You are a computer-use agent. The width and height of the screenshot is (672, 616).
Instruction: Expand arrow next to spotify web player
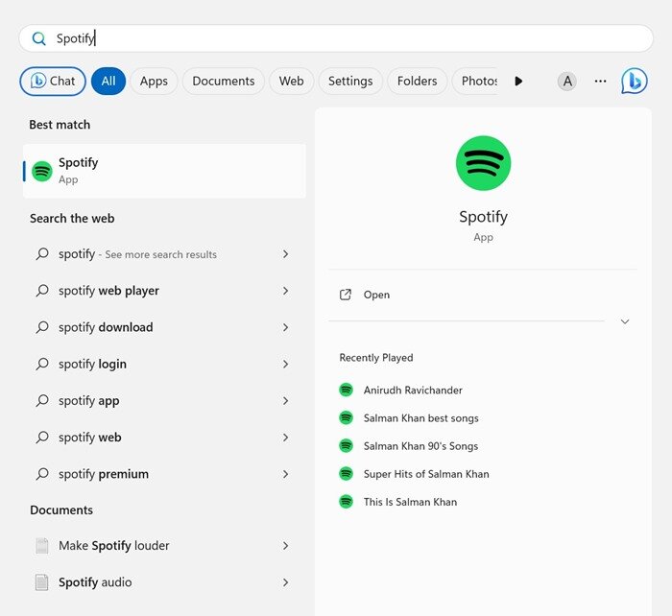(x=285, y=291)
